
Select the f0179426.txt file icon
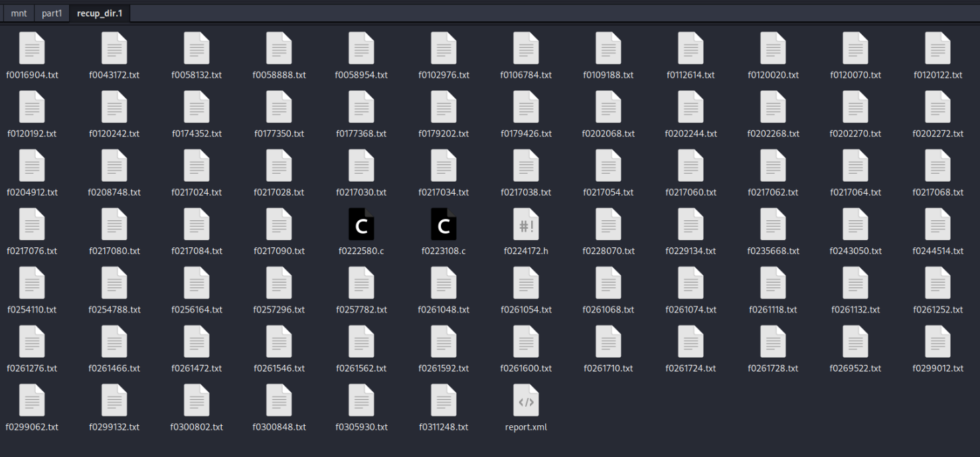pyautogui.click(x=526, y=107)
